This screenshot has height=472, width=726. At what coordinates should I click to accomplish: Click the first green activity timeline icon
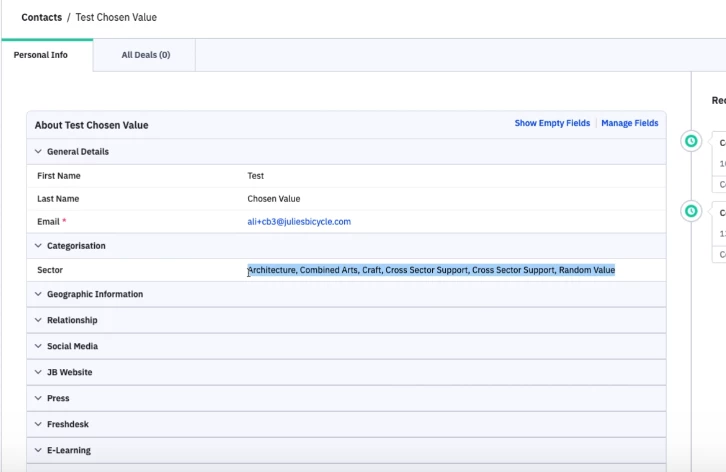[x=690, y=141]
